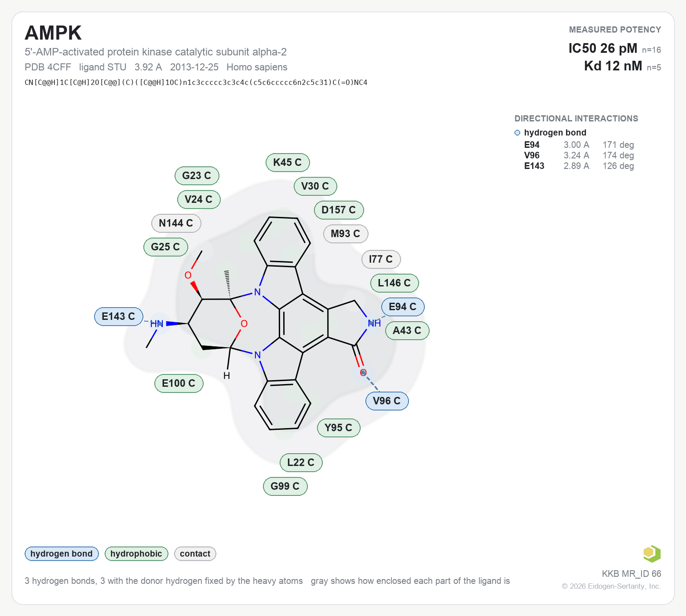Click the green hexagon logo icon

(652, 554)
